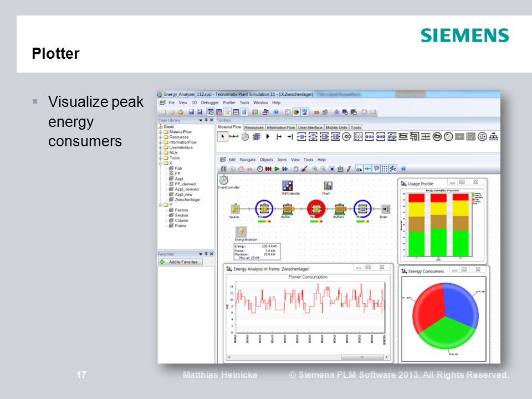Select the pointer tool in the Toolbox
This screenshot has width=532, height=399.
click(222, 137)
